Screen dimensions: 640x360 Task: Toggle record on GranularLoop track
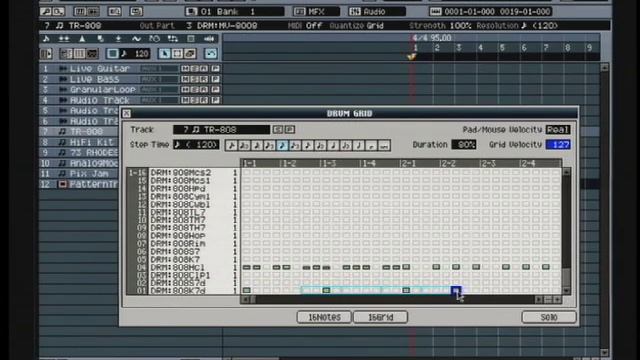[204, 89]
